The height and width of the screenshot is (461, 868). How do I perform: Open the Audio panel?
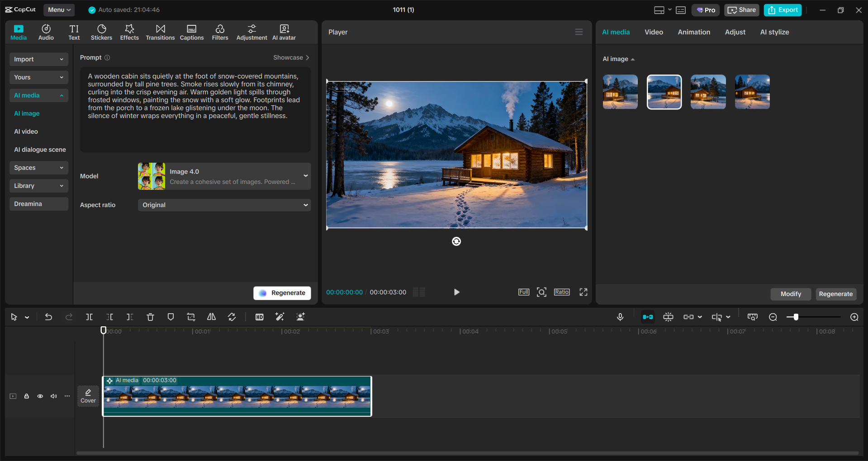tap(46, 32)
